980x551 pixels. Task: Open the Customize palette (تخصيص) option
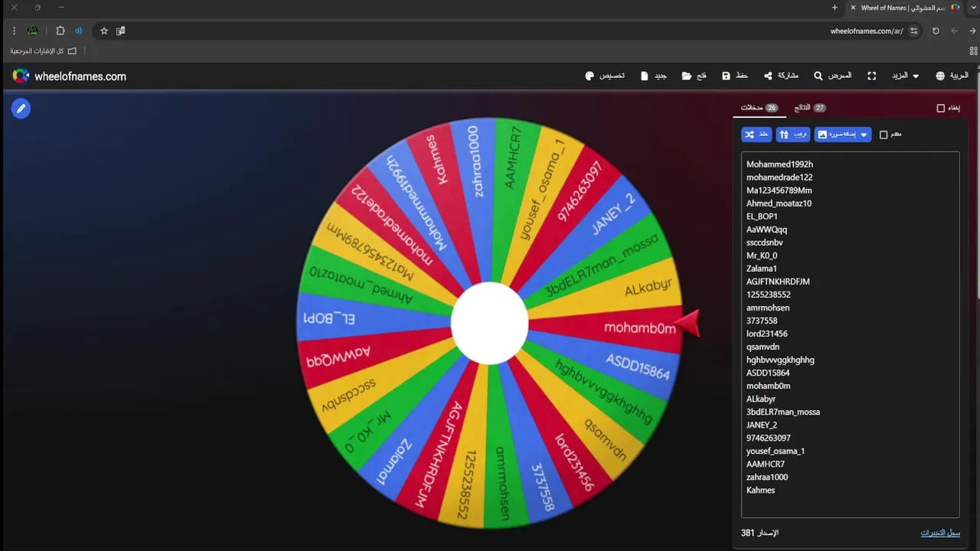(x=605, y=76)
